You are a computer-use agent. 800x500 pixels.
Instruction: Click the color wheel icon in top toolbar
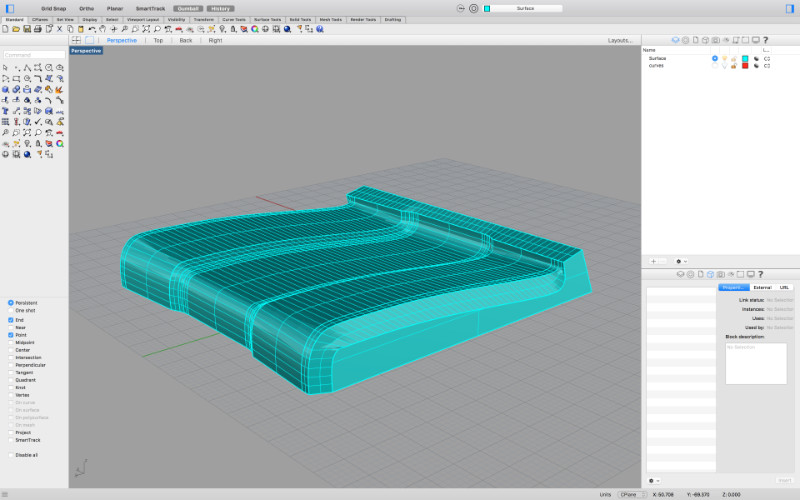[x=255, y=29]
